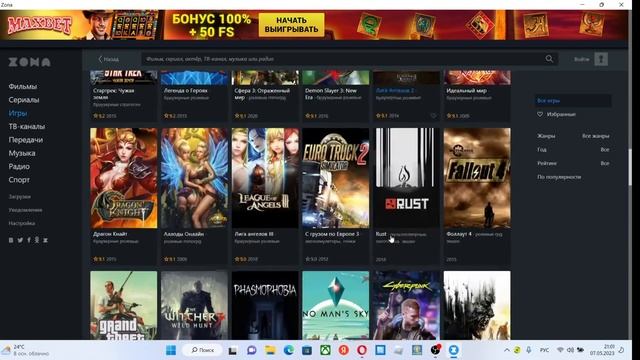The height and width of the screenshot is (360, 640).
Task: Open Xbox app from the taskbar
Action: click(x=325, y=350)
